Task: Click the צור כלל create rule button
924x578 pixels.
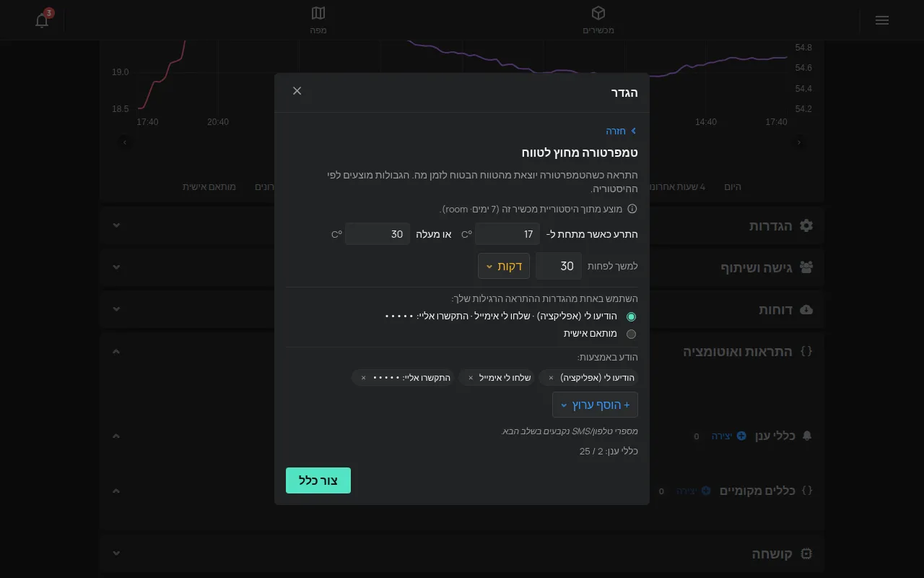Action: click(x=318, y=480)
